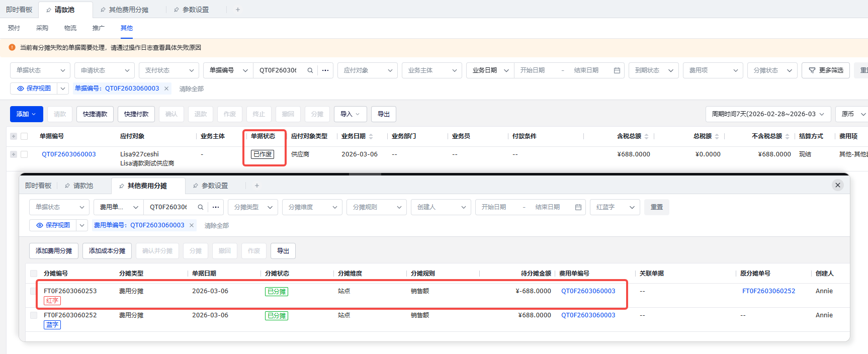Click the search icon in 单据编号 field

point(310,70)
